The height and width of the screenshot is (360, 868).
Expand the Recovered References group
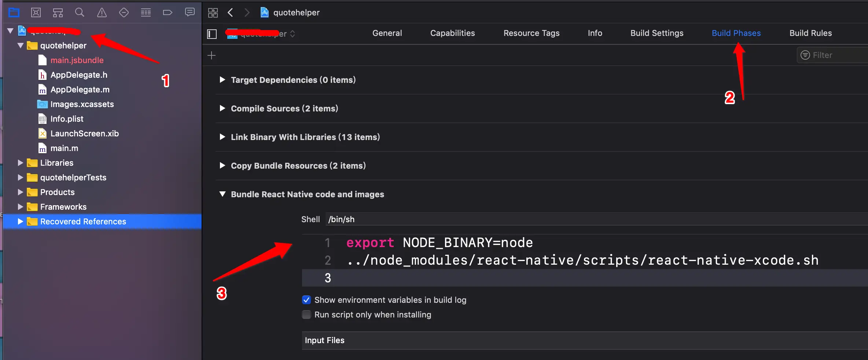[21, 221]
